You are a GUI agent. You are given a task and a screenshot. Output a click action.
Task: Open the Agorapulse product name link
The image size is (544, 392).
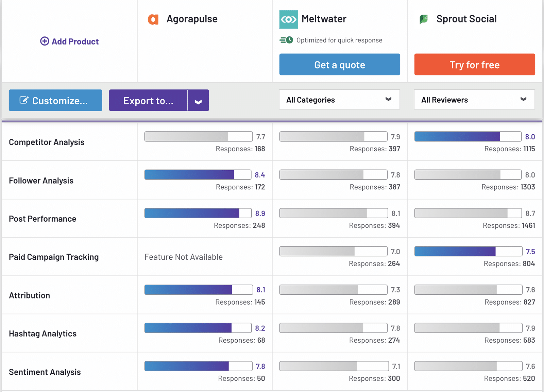192,19
